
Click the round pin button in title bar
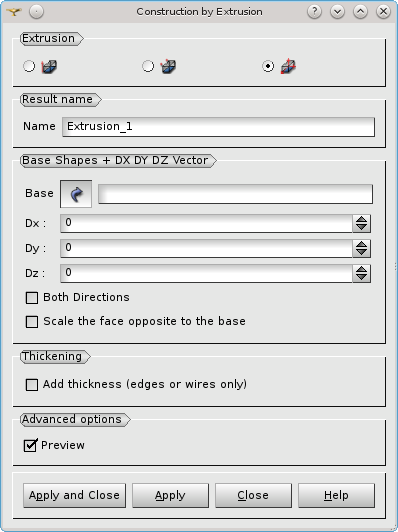click(36, 12)
